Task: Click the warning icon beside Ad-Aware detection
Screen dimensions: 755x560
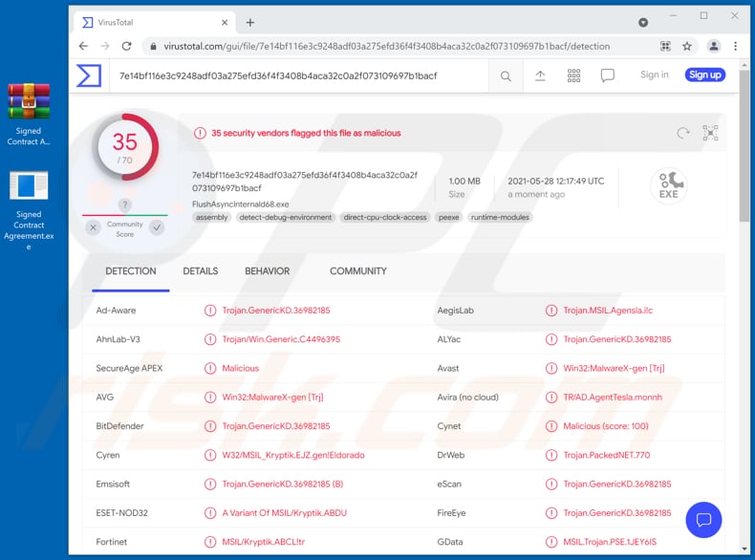Action: click(x=210, y=311)
